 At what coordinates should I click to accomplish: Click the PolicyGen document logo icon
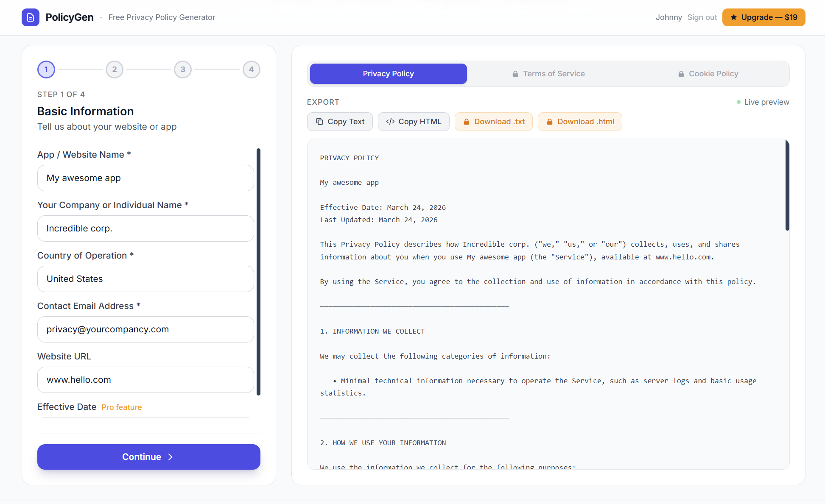(x=31, y=17)
